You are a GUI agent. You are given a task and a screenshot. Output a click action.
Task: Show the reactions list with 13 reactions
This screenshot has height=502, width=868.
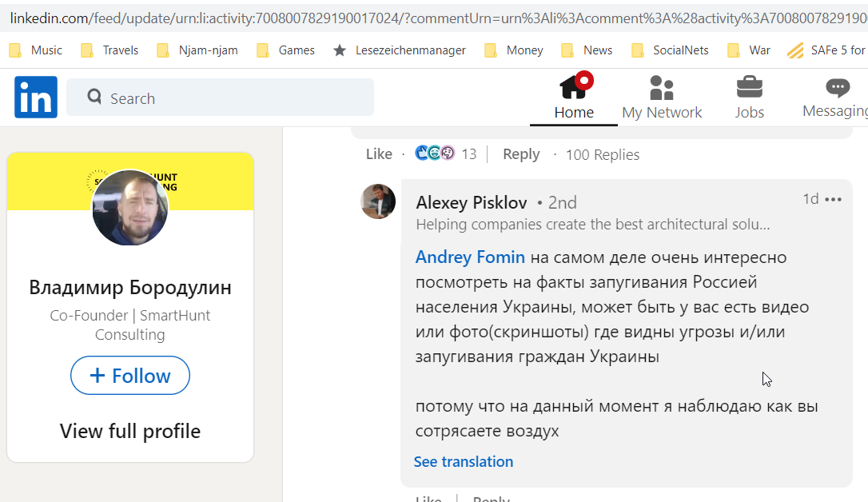446,153
